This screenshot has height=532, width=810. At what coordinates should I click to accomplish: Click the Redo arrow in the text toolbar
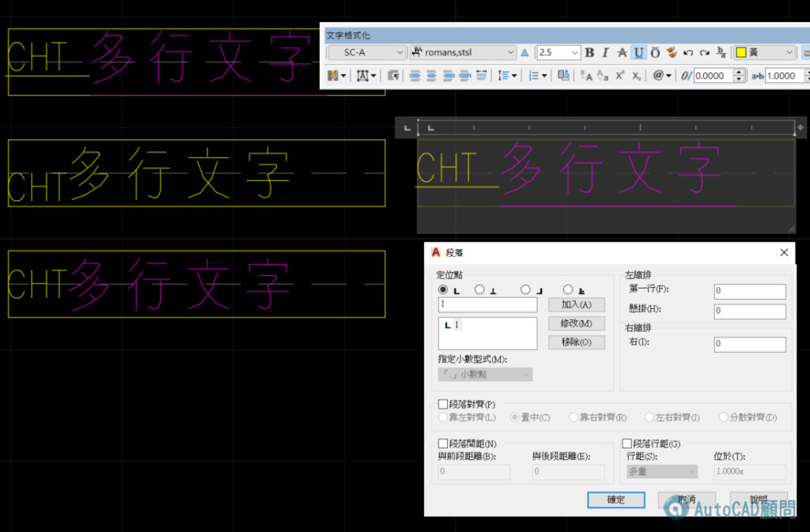pyautogui.click(x=705, y=53)
